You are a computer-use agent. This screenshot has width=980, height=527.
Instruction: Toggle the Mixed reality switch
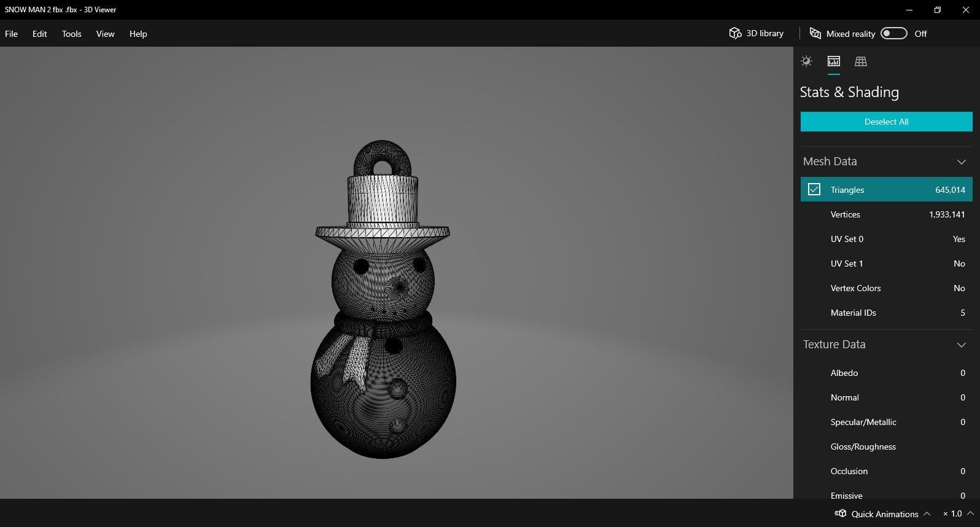893,33
